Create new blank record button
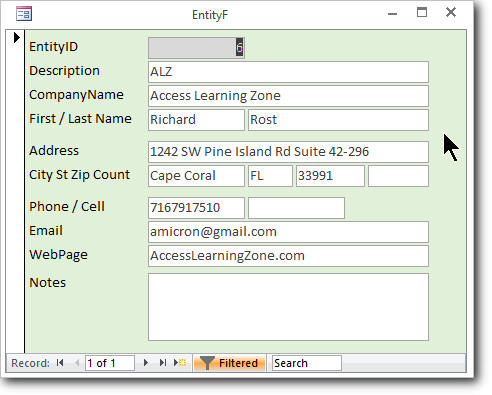492x395 pixels. pos(180,363)
